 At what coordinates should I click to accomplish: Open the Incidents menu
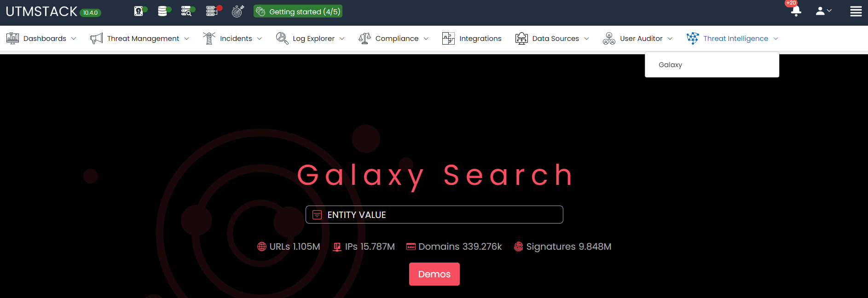(236, 39)
